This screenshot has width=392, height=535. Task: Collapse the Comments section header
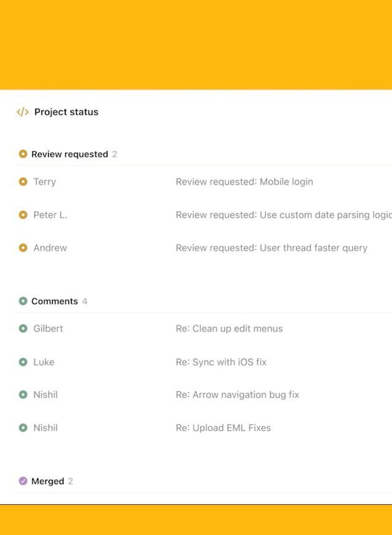(x=55, y=302)
